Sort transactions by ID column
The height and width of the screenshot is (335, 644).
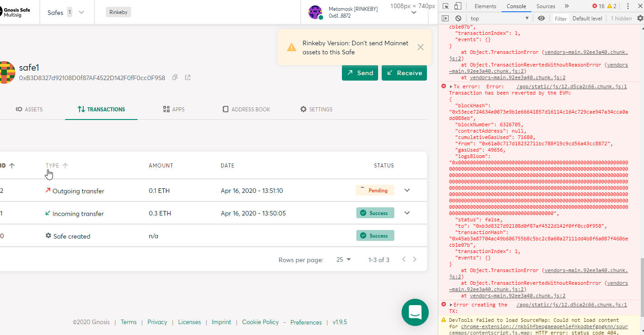point(7,166)
